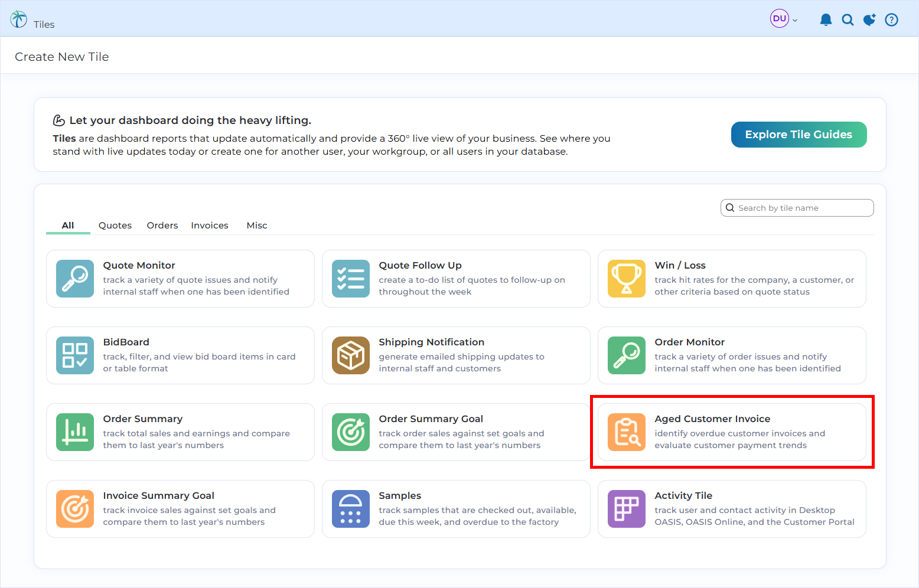Click the palm tree Tiles logo

pos(18,18)
